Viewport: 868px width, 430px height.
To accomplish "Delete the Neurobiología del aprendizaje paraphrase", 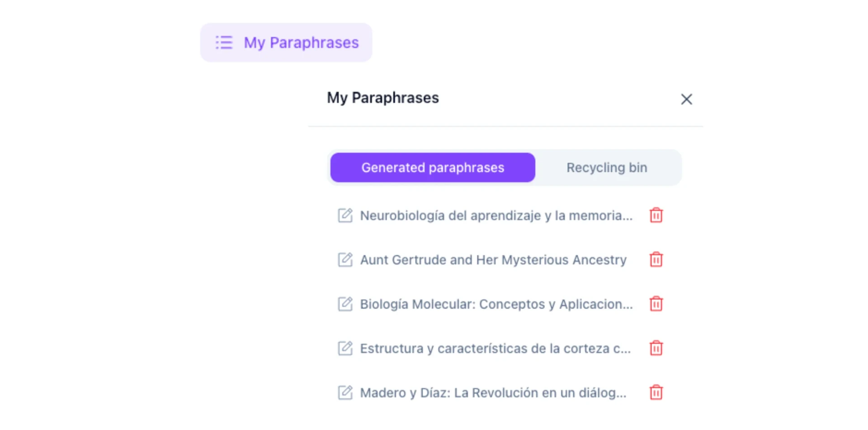I will point(656,216).
